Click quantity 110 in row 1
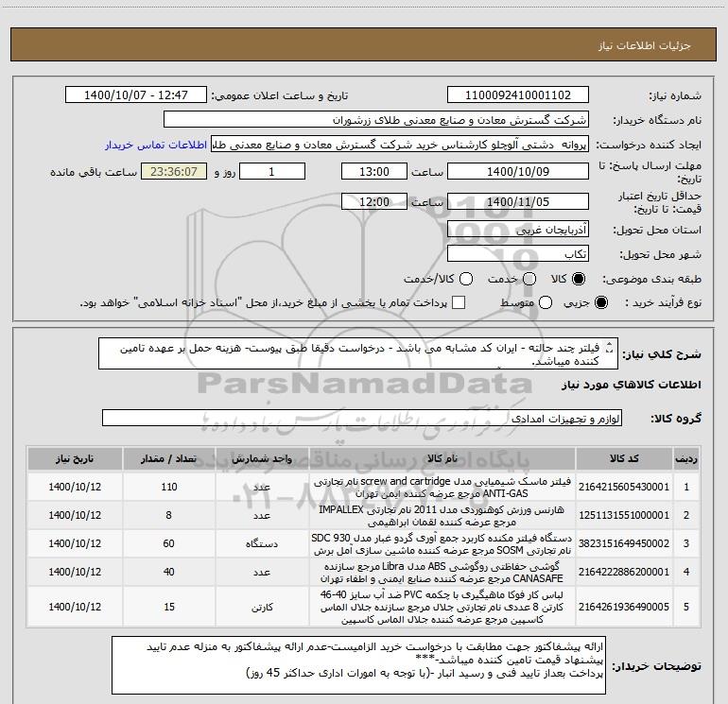 [x=169, y=487]
